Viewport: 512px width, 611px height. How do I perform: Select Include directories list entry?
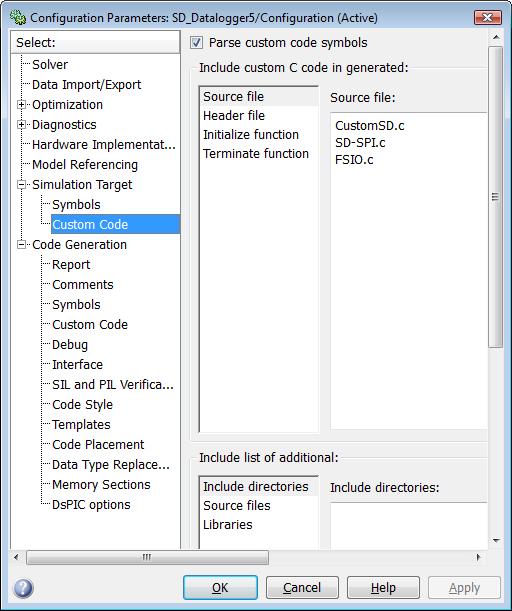pyautogui.click(x=259, y=486)
